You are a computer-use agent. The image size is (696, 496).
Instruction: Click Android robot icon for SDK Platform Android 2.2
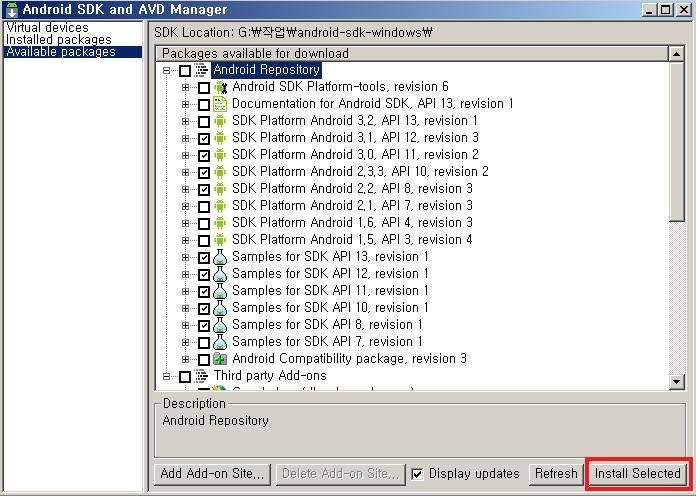(x=220, y=189)
